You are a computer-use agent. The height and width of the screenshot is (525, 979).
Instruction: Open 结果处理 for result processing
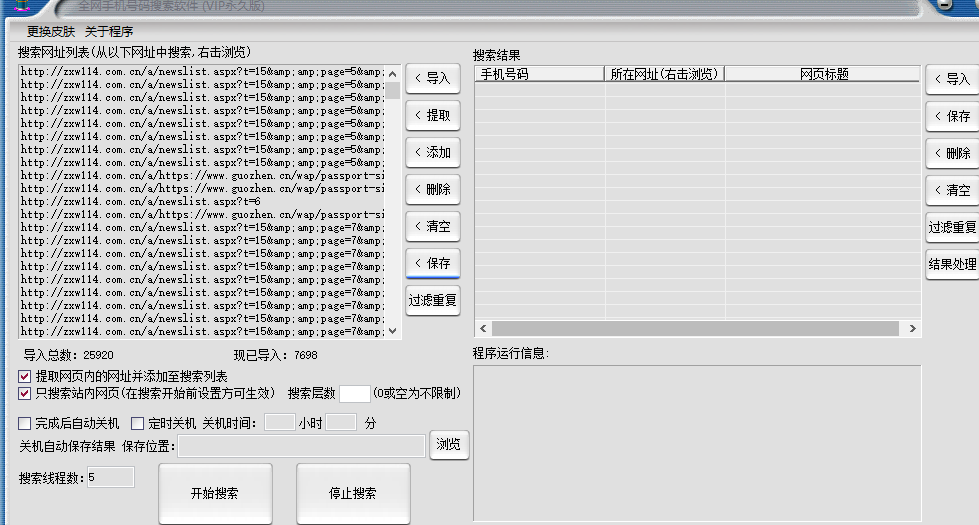point(952,264)
